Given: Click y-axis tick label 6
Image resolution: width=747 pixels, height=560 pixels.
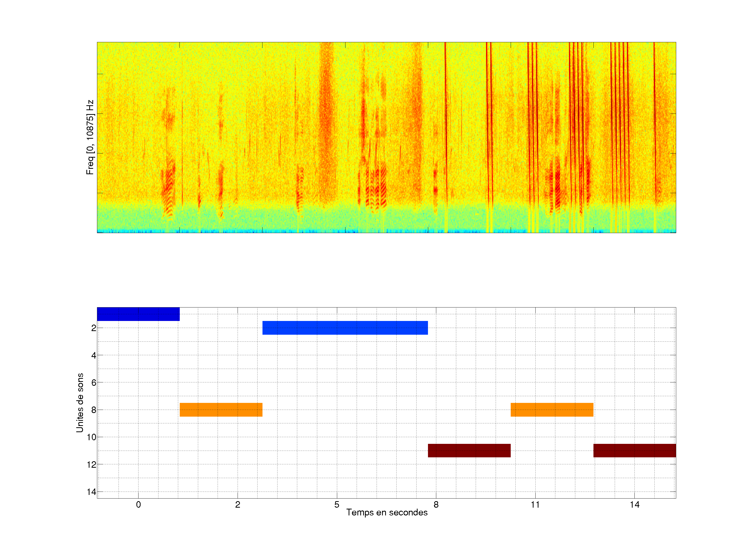Looking at the screenshot, I should coord(94,382).
